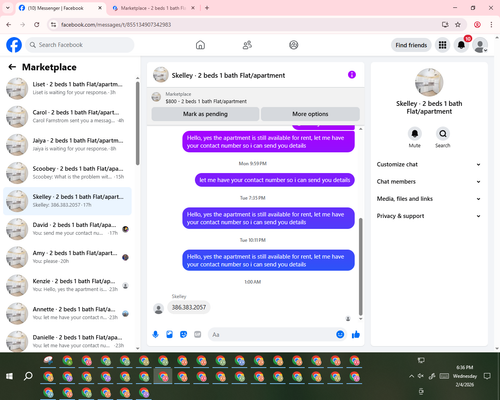Open notifications bell with 10 badge
The image size is (500, 400).
pyautogui.click(x=461, y=45)
